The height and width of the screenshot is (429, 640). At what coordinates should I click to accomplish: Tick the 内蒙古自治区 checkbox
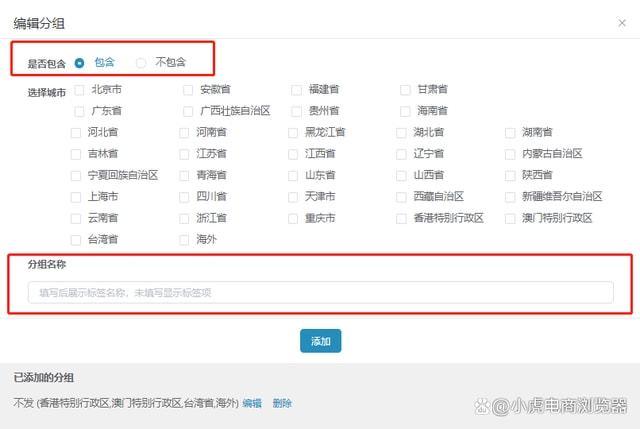point(513,154)
